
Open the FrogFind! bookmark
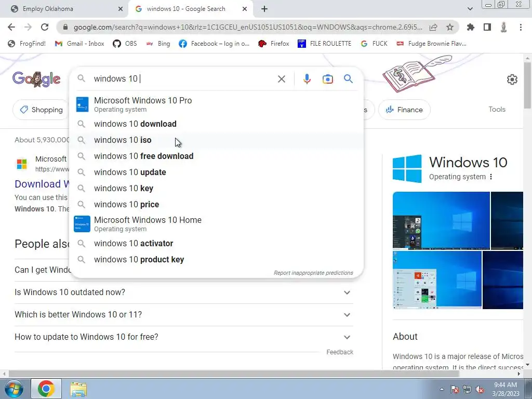27,44
